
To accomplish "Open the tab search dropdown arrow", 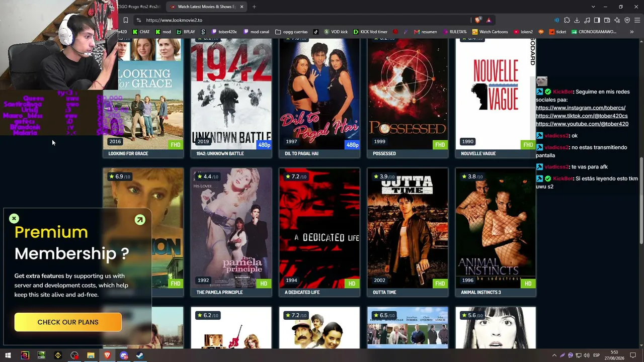I will coord(593,7).
